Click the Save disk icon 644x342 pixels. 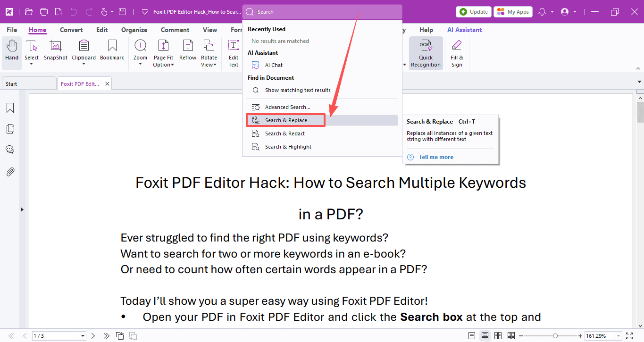pos(122,12)
